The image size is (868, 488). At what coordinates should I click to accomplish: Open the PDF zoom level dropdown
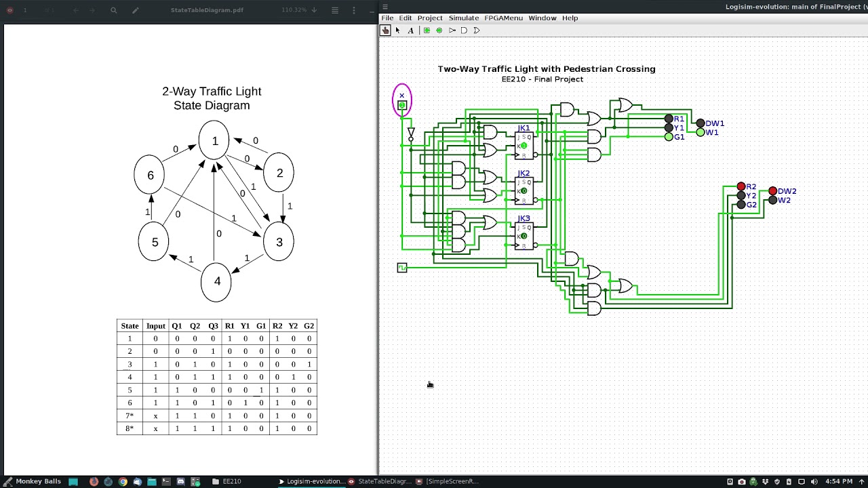click(x=314, y=10)
